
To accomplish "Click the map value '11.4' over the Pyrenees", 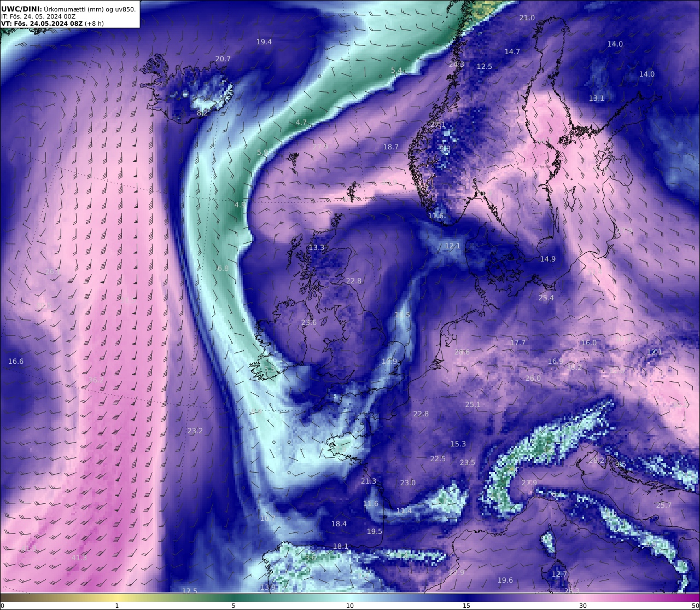I will click(x=404, y=511).
